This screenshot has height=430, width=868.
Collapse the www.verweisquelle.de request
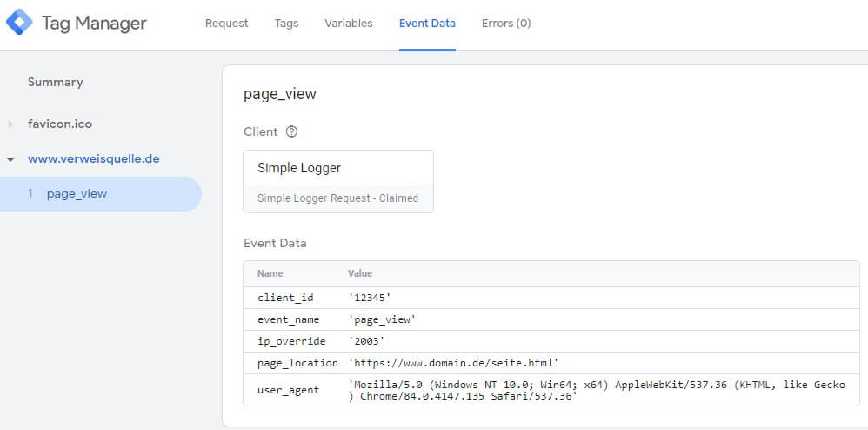point(10,159)
